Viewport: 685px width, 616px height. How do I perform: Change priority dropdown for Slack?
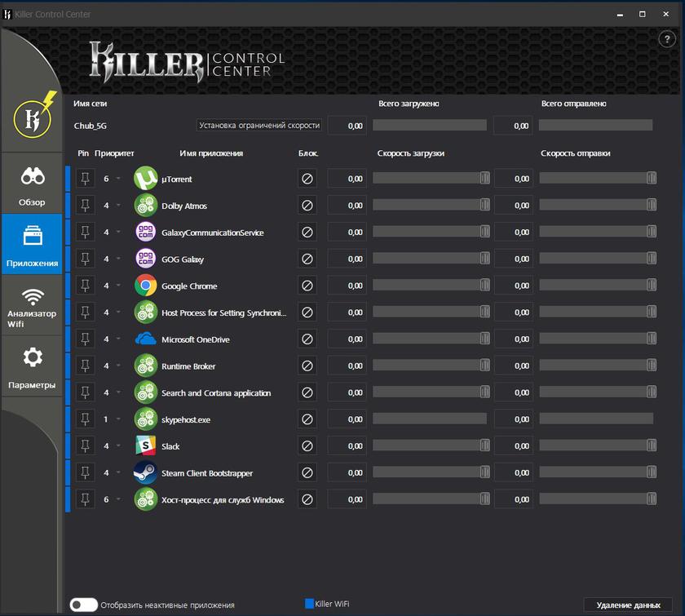pos(117,446)
